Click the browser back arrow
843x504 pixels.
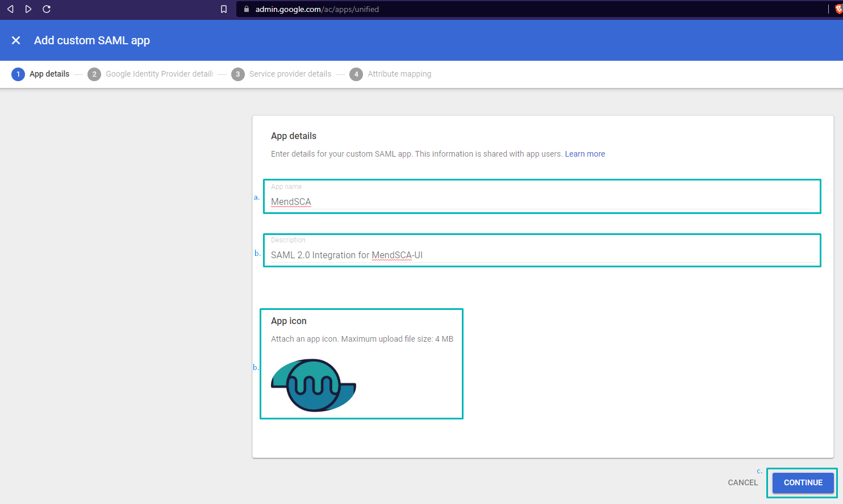coord(10,9)
